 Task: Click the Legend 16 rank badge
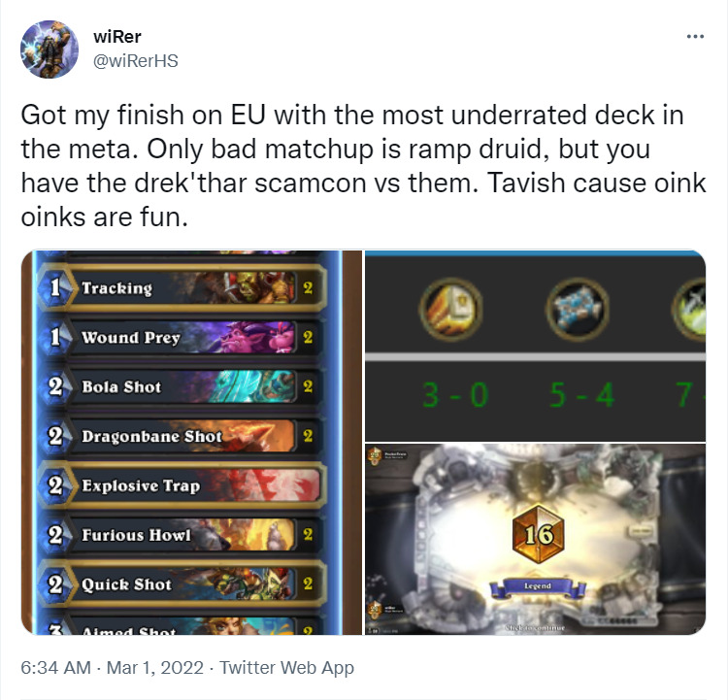[x=538, y=534]
